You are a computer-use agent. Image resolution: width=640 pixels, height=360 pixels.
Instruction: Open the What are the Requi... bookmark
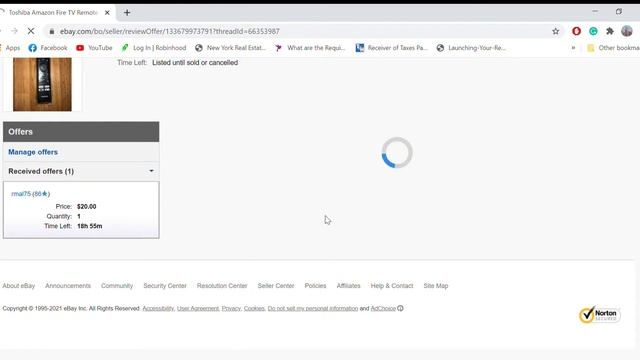tap(310, 48)
